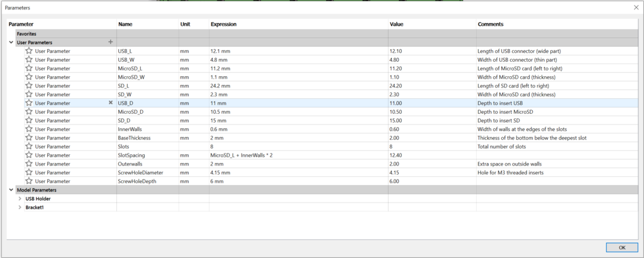Image resolution: width=644 pixels, height=258 pixels.
Task: Select the Favorites section row
Action: coord(326,34)
